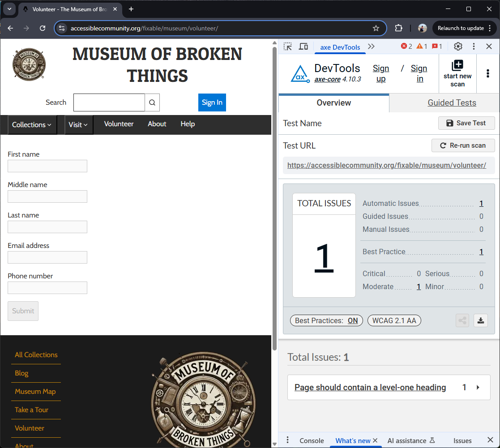View site information icon in address bar
This screenshot has width=500, height=448.
coord(62,28)
